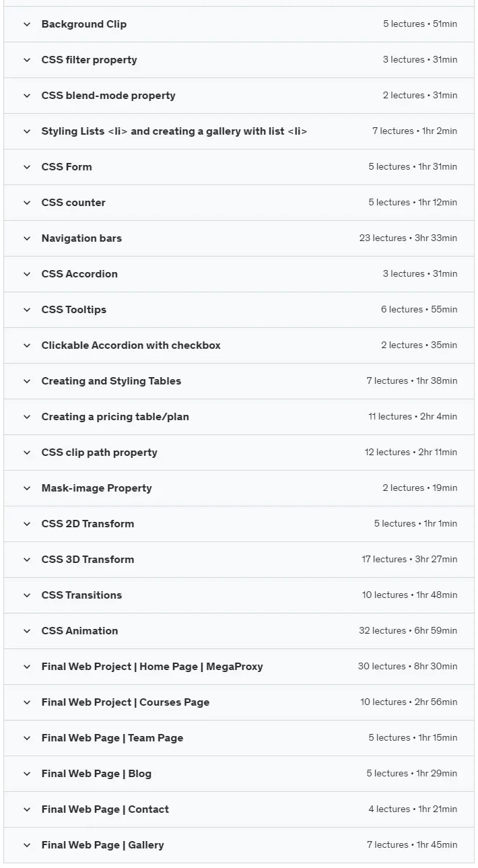Image resolution: width=478 pixels, height=868 pixels.
Task: Click chevron for Final Web Project Home Page
Action: (x=27, y=667)
